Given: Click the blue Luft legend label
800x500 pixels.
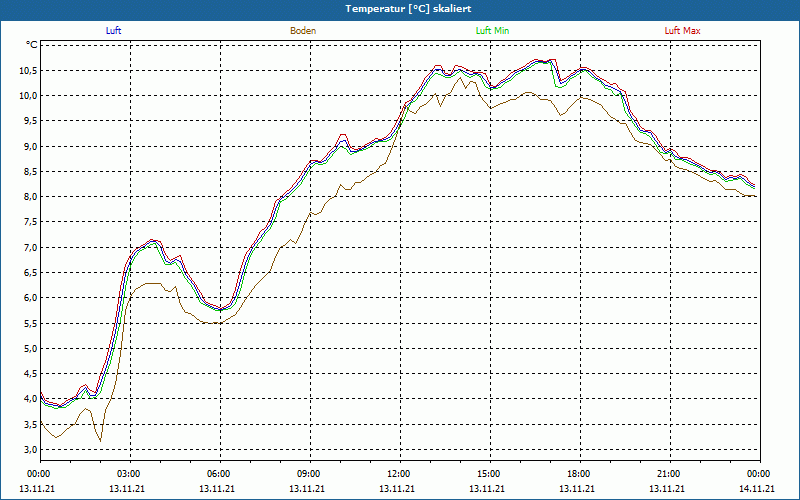Looking at the screenshot, I should click(113, 31).
